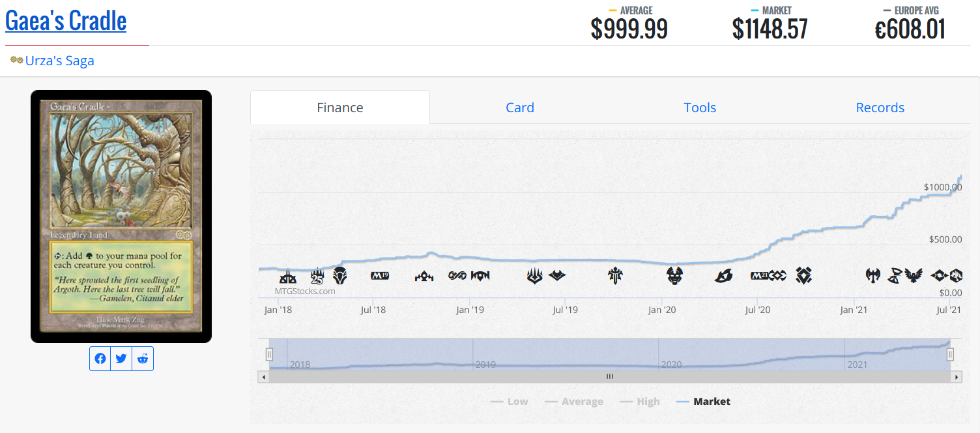This screenshot has height=433, width=980.
Task: Switch to the Card tab
Action: tap(520, 108)
